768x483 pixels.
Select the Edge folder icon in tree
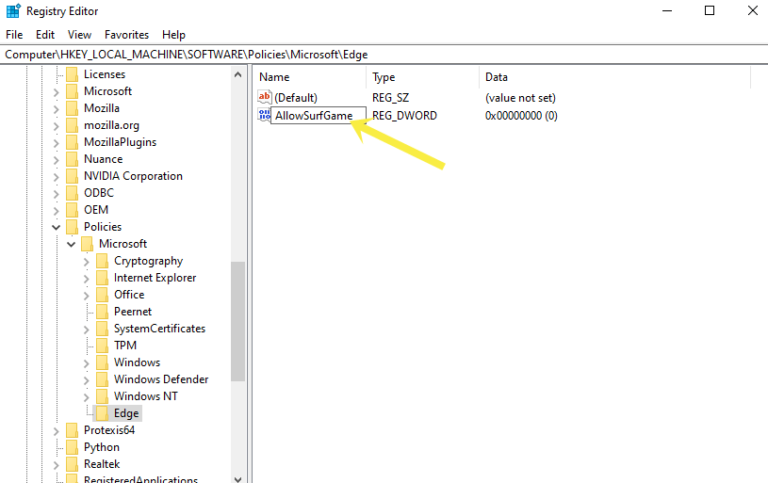coord(102,413)
